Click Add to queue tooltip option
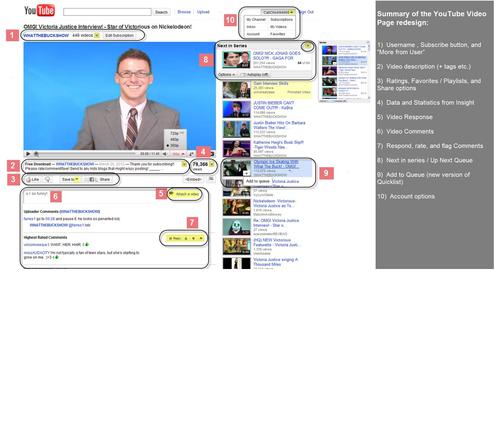This screenshot has height=426, width=494. (258, 181)
